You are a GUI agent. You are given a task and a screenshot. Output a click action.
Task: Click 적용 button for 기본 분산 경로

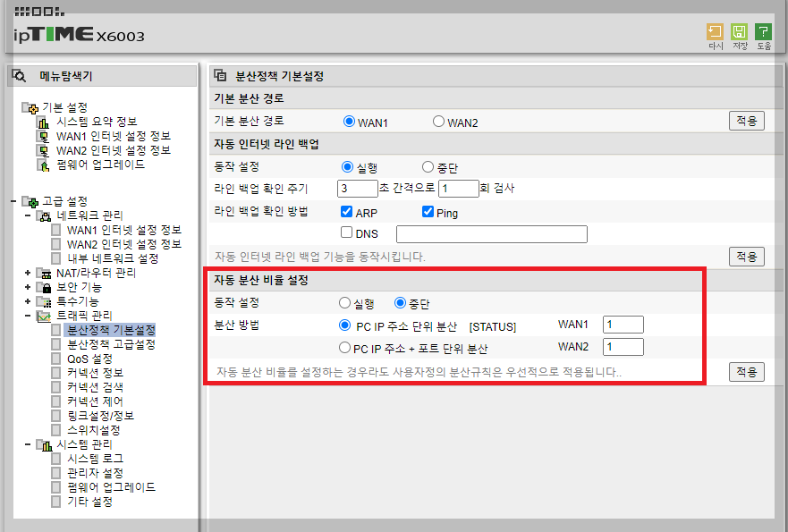(746, 121)
